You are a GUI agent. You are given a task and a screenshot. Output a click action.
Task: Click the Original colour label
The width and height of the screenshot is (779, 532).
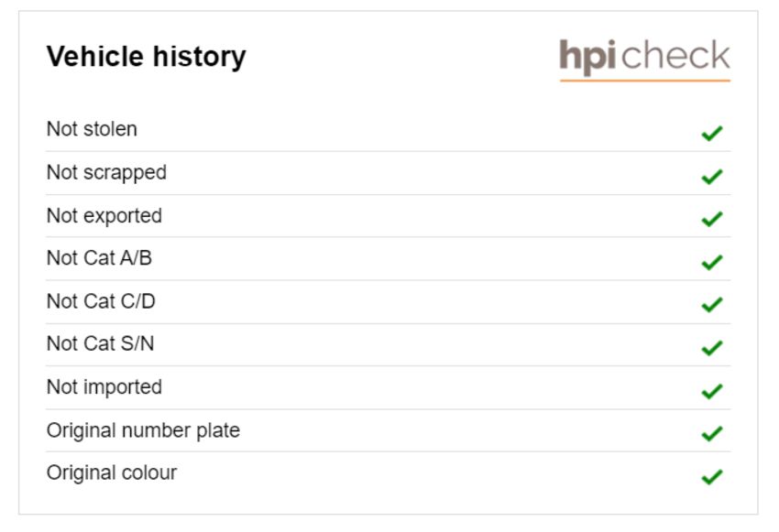coord(112,473)
